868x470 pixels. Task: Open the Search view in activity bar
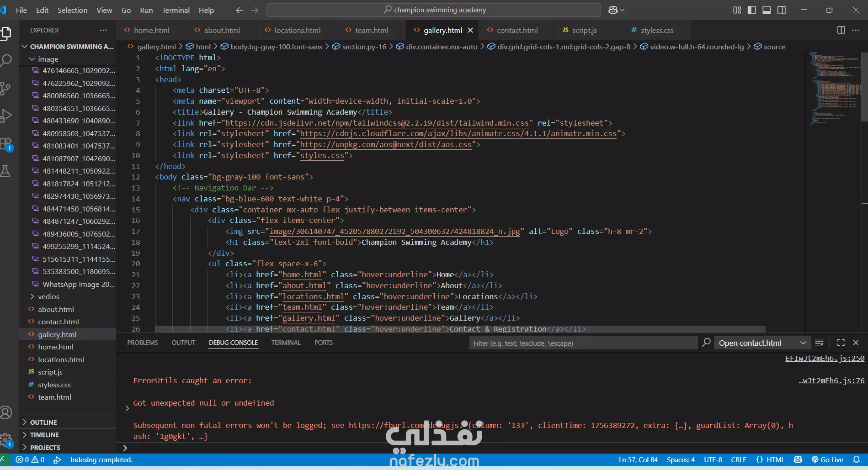coord(6,60)
